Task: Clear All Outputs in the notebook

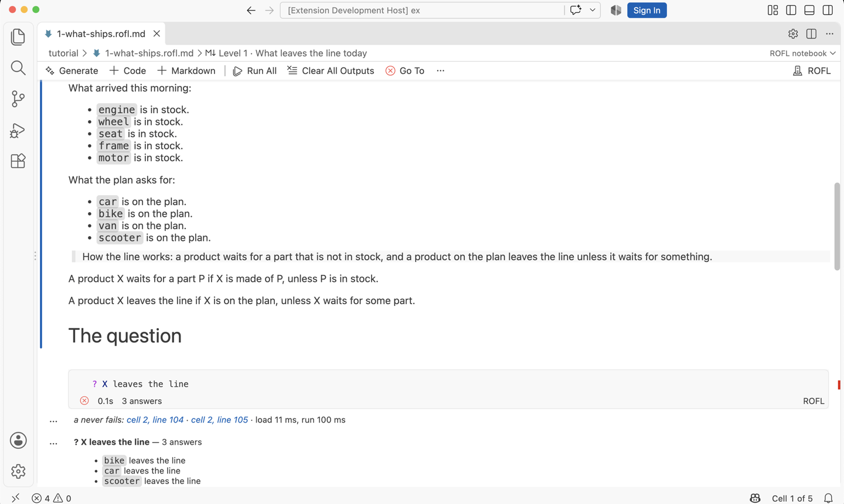Action: 331,71
